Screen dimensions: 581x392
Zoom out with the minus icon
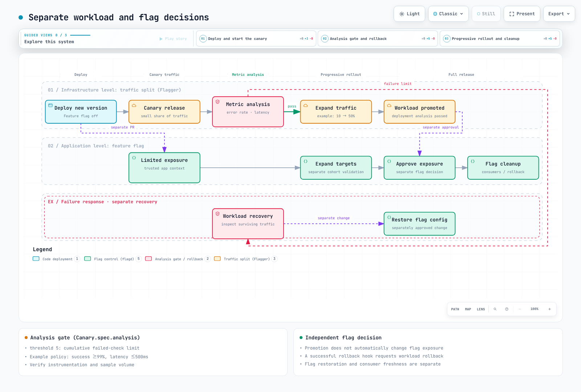point(520,309)
